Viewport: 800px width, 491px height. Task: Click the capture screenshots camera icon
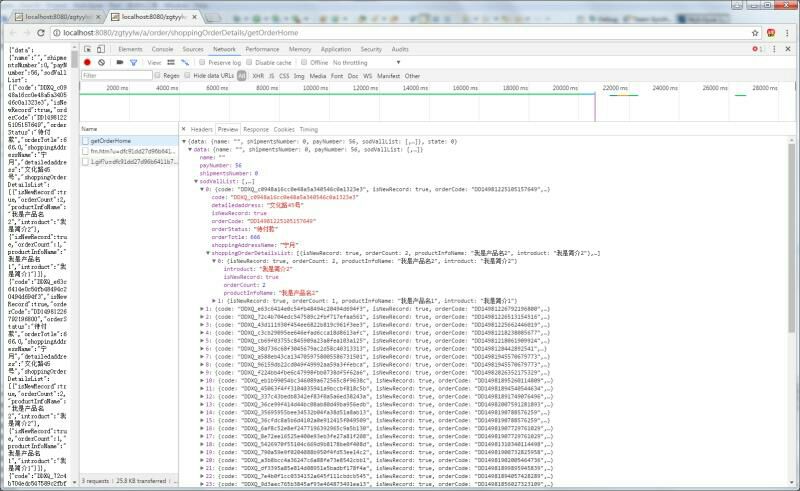[x=119, y=62]
